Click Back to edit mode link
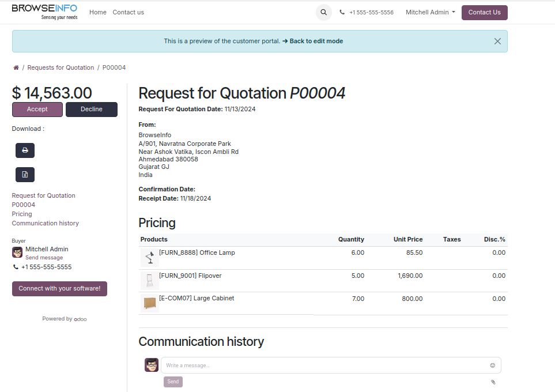 (316, 41)
